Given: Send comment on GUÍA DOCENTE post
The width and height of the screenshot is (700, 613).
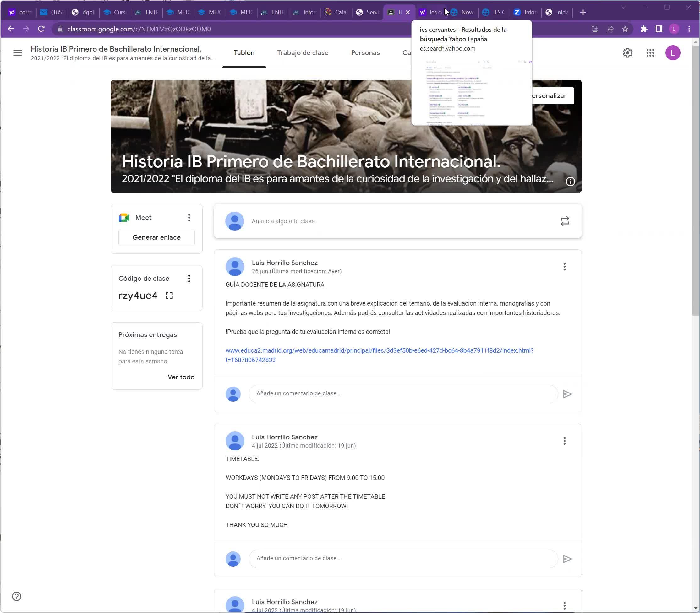Looking at the screenshot, I should point(567,394).
